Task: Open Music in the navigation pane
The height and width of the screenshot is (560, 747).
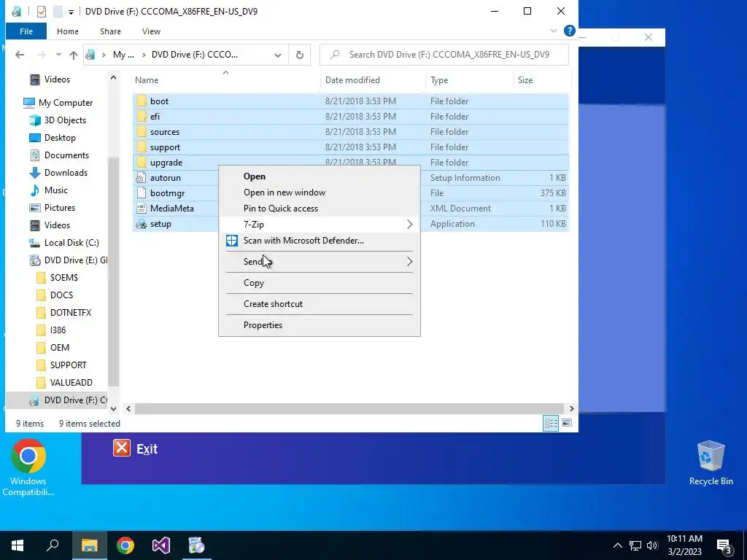Action: (55, 190)
